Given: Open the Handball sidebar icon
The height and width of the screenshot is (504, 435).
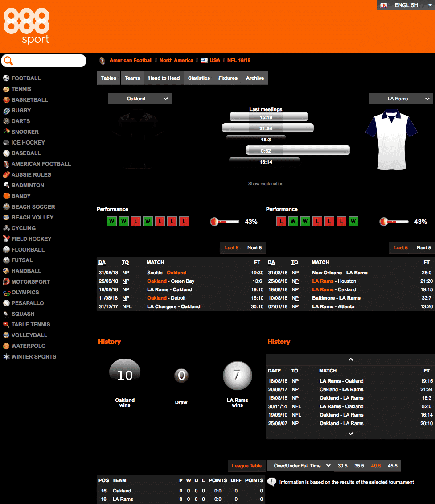Looking at the screenshot, I should pyautogui.click(x=6, y=271).
